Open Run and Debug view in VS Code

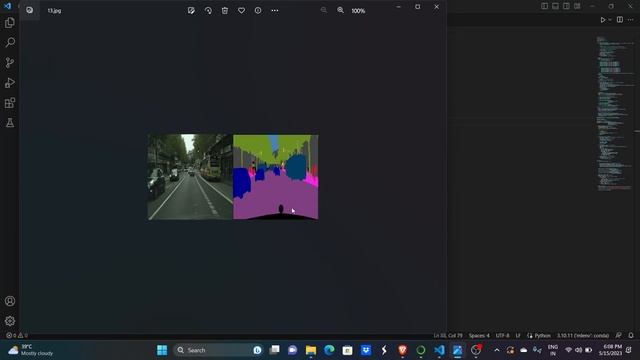(10, 82)
